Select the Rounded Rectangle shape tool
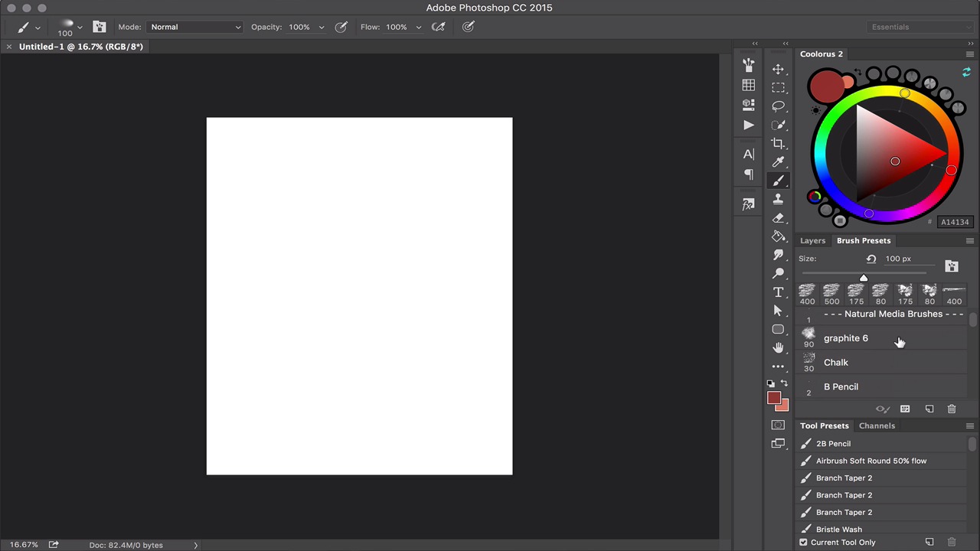This screenshot has width=980, height=551. point(778,329)
